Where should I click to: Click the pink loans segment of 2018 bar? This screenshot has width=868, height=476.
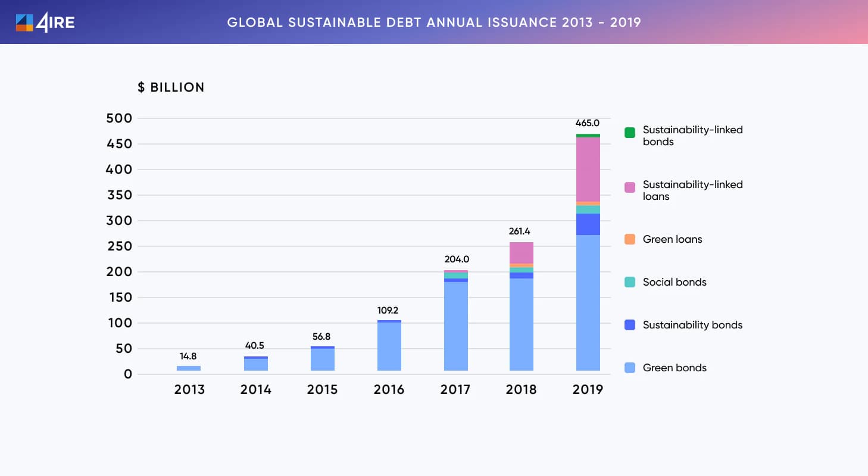pos(522,253)
